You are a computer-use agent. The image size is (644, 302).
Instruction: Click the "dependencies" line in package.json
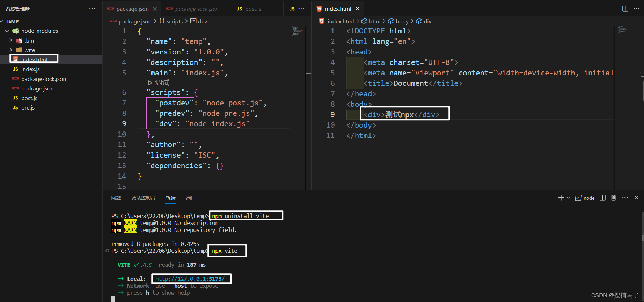185,166
